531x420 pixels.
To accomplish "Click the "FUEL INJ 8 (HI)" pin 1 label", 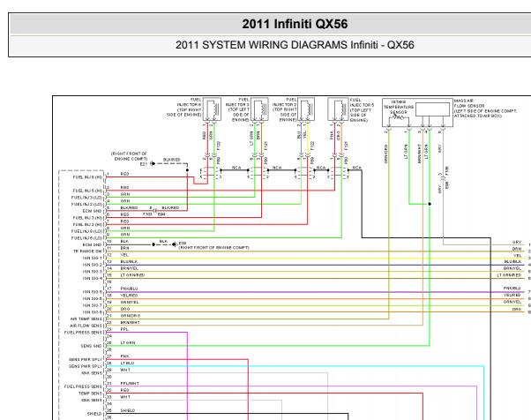I will coord(87,177).
